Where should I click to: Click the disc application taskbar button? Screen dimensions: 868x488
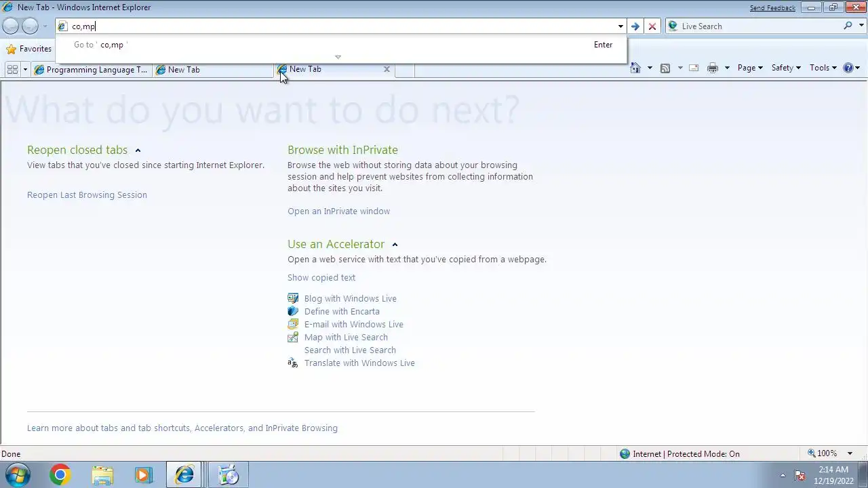[229, 475]
